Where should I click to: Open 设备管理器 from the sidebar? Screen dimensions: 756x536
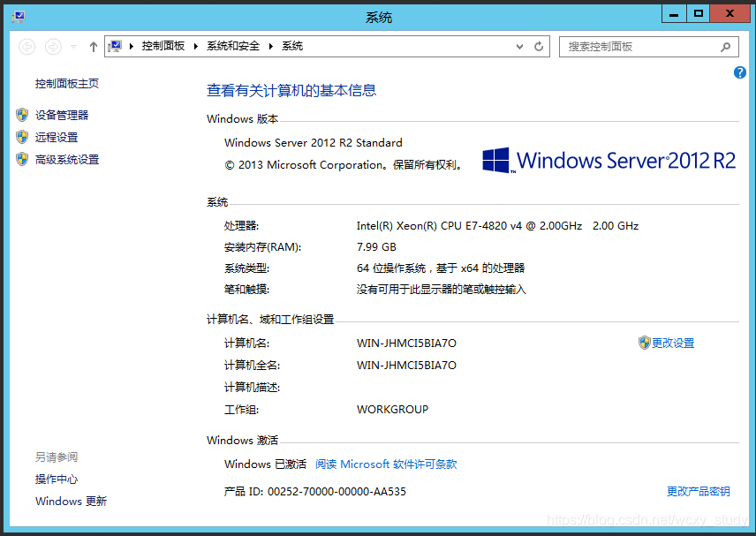(62, 115)
